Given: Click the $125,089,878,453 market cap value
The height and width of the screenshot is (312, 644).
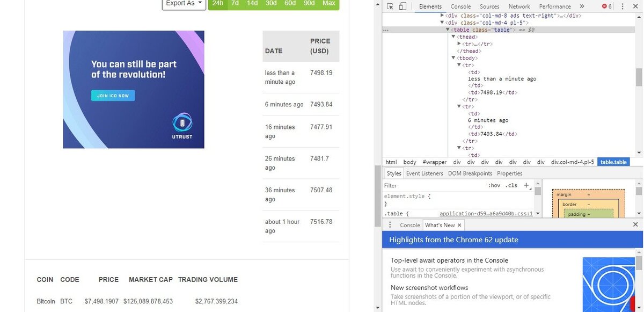Looking at the screenshot, I should [x=148, y=301].
